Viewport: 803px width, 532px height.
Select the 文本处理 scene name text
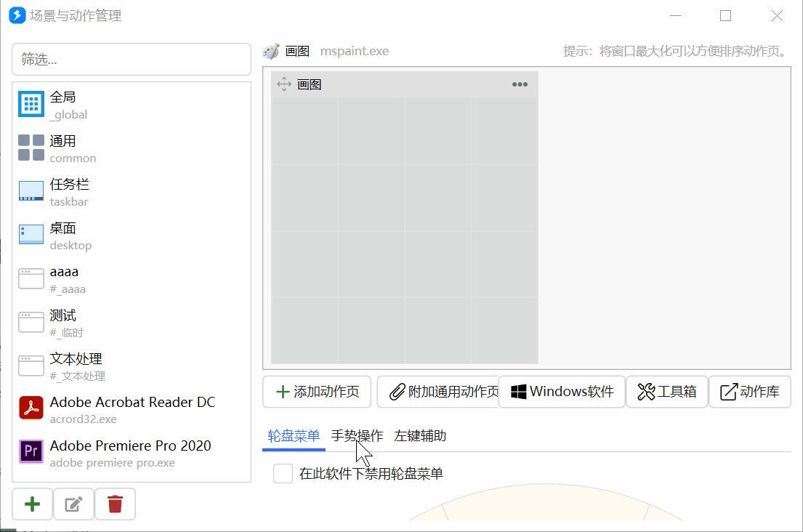76,359
